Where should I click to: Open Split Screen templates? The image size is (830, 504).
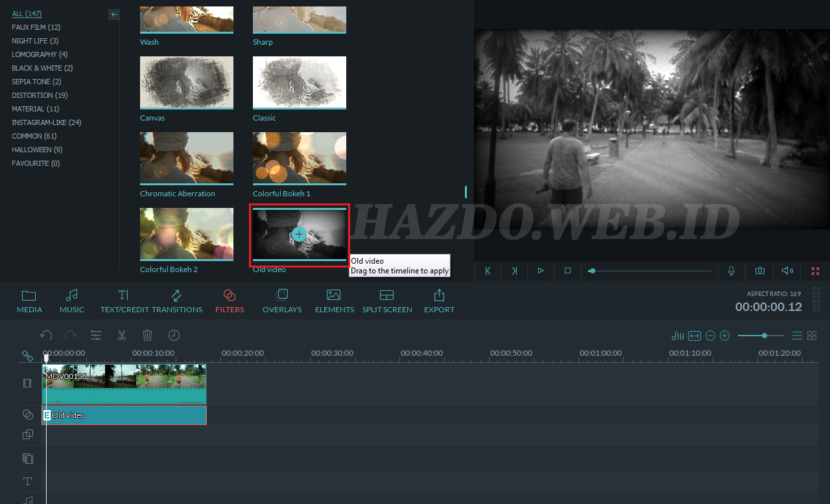(387, 301)
